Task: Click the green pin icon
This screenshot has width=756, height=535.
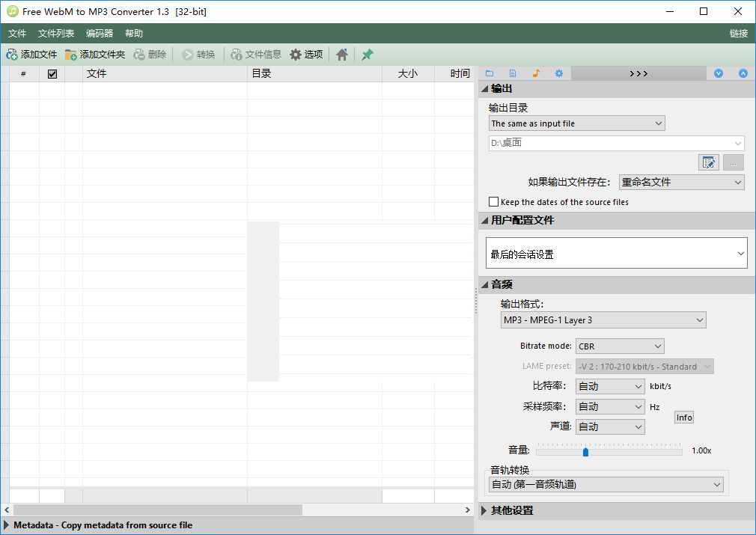Action: pyautogui.click(x=368, y=55)
